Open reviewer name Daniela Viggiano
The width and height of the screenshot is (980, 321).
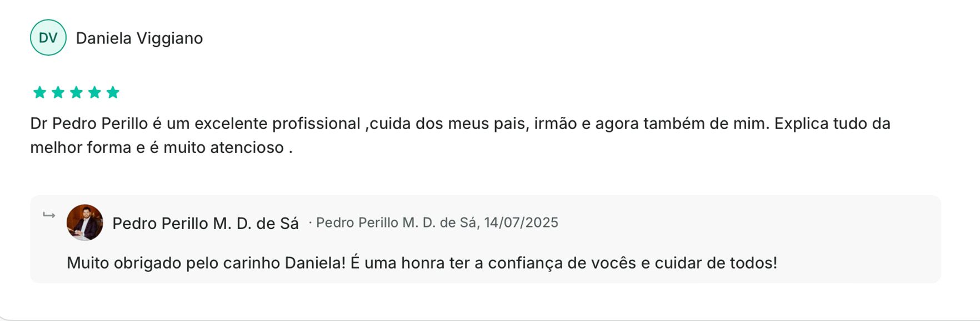coord(139,38)
